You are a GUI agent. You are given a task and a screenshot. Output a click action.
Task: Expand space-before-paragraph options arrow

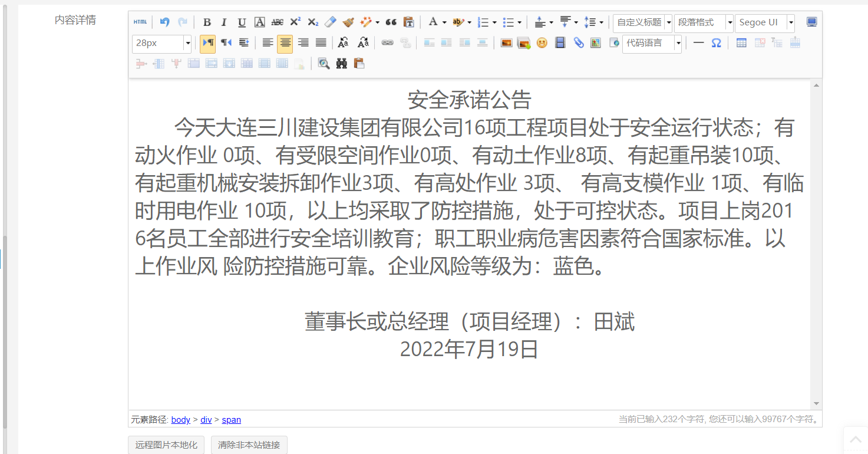[x=551, y=23]
